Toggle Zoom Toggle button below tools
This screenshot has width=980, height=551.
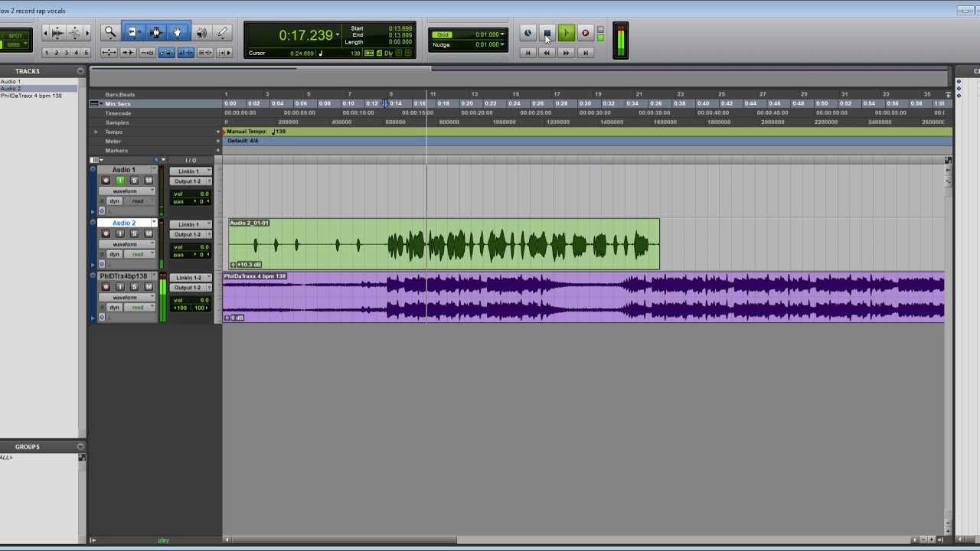pos(109,53)
